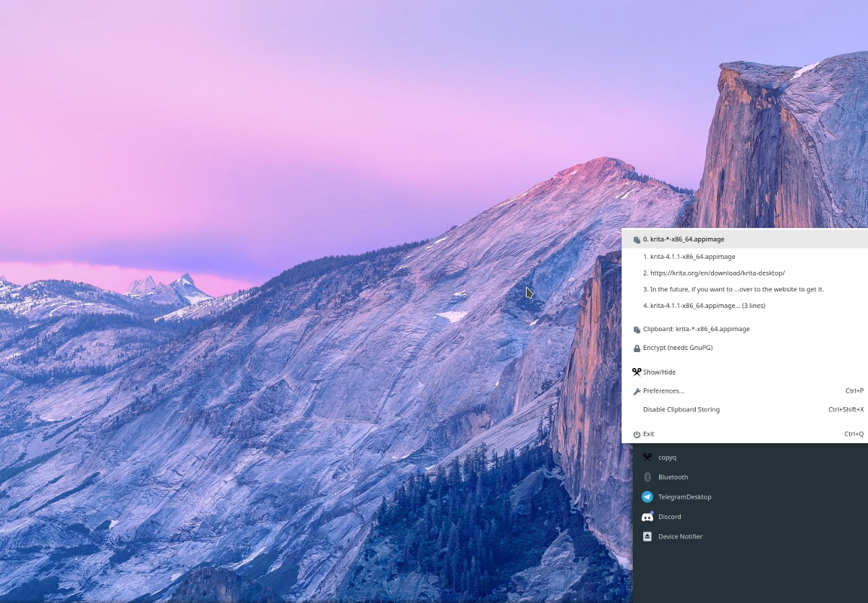Click the lock icon for Encrypt
Image resolution: width=868 pixels, height=603 pixels.
pos(637,348)
